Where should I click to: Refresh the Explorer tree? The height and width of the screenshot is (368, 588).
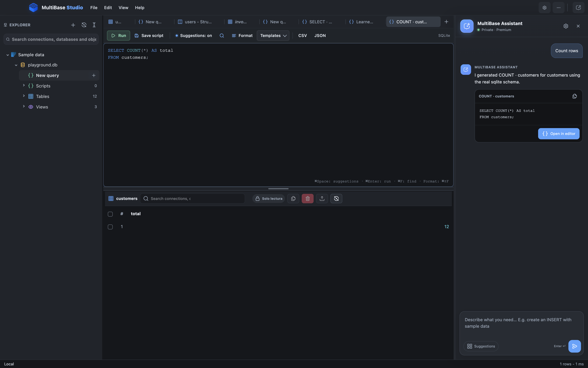pyautogui.click(x=84, y=25)
